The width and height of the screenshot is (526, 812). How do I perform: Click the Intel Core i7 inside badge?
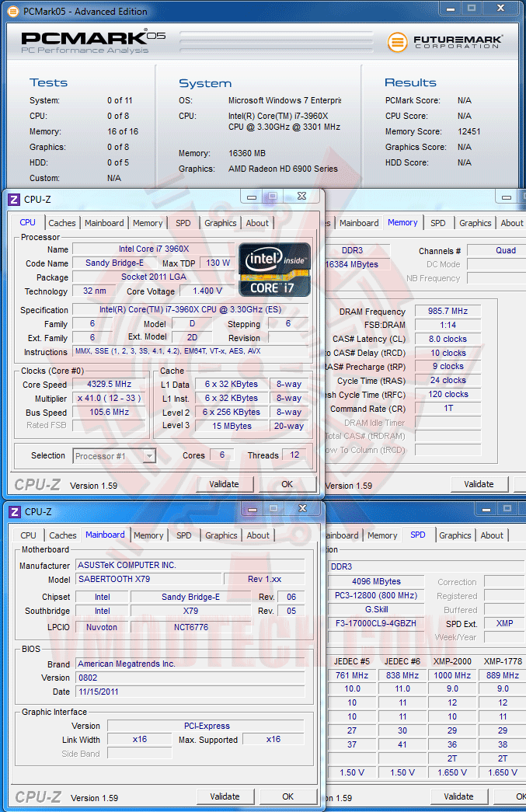pos(274,270)
